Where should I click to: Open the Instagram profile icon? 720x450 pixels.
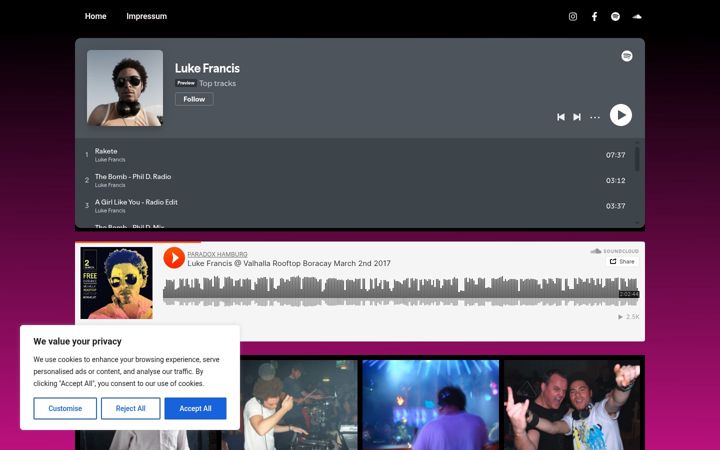(x=573, y=17)
